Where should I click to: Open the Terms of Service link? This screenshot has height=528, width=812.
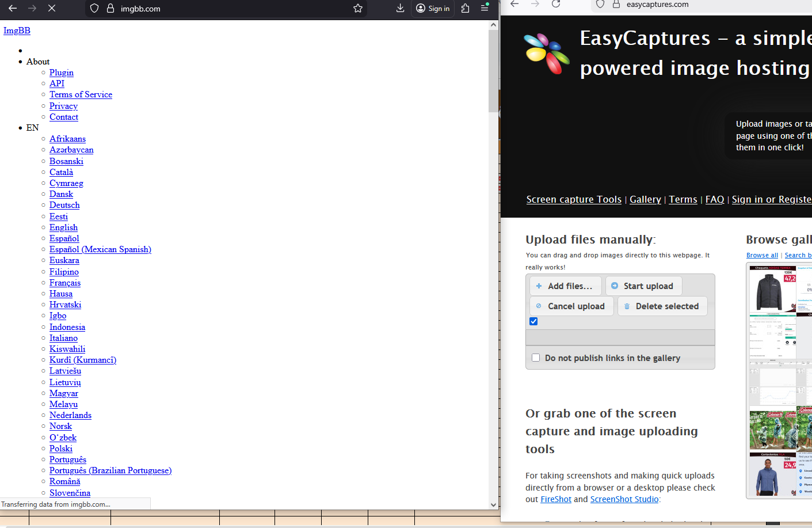click(81, 94)
